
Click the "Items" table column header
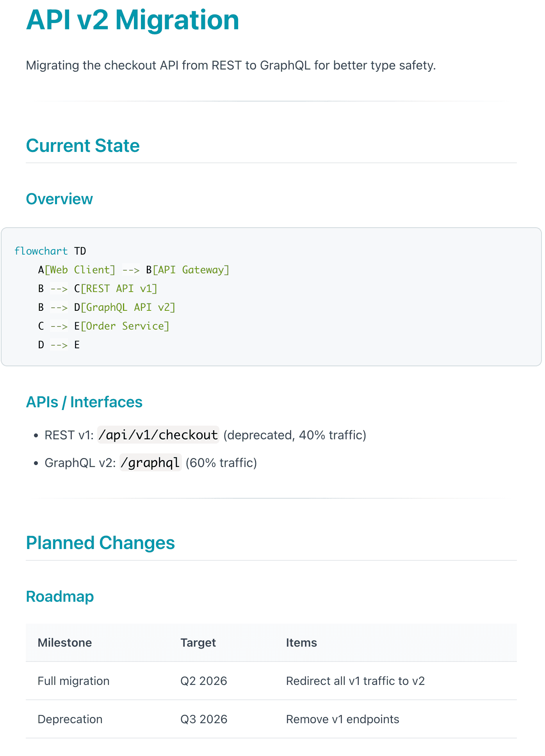tap(301, 643)
